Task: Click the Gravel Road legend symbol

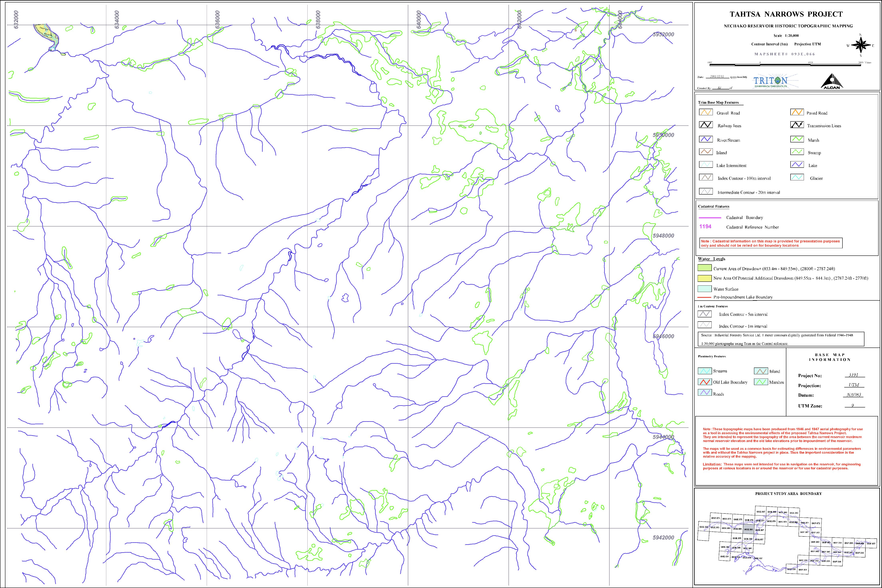Action: point(706,112)
